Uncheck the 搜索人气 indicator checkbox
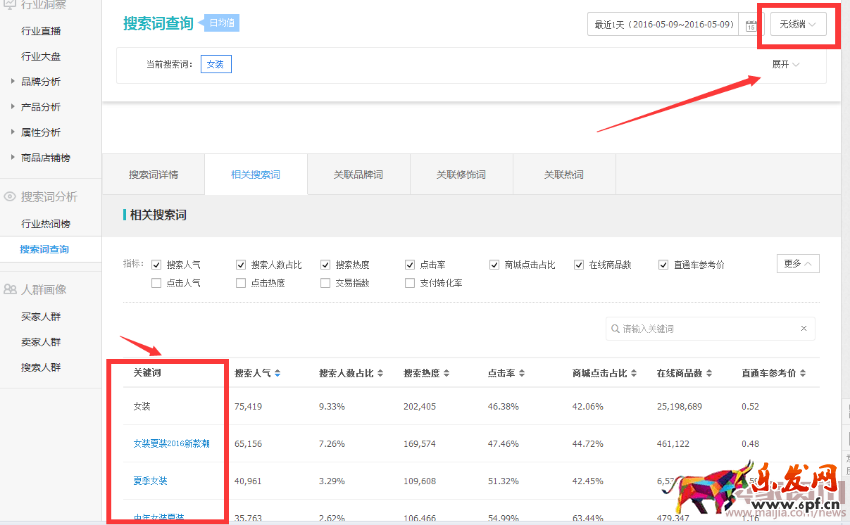 point(156,265)
